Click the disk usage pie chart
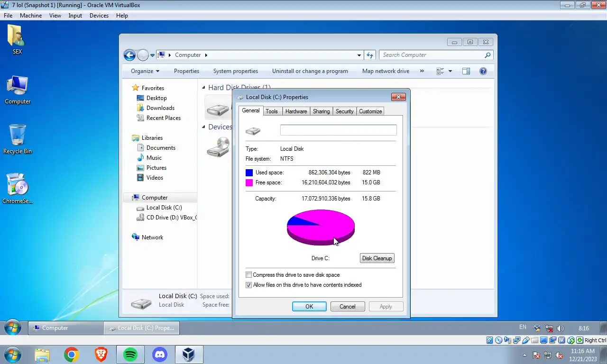The height and width of the screenshot is (364, 607). (321, 227)
